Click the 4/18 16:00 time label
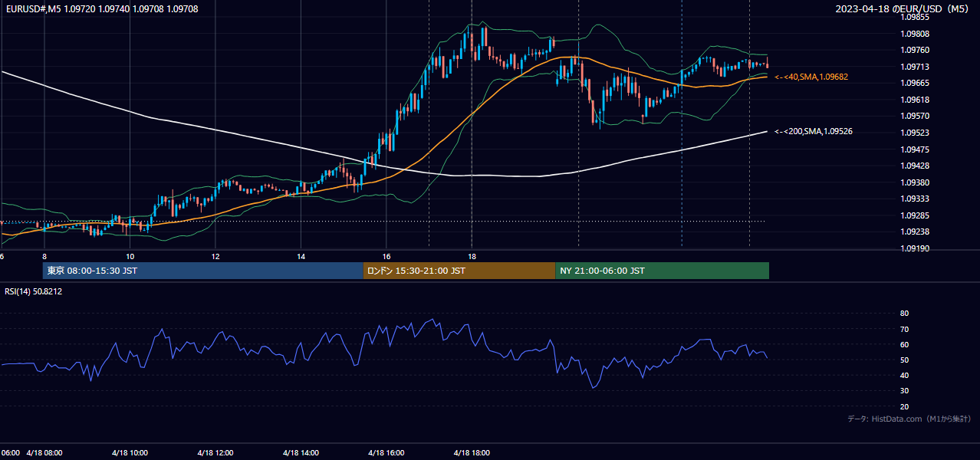The image size is (980, 460). tap(386, 453)
